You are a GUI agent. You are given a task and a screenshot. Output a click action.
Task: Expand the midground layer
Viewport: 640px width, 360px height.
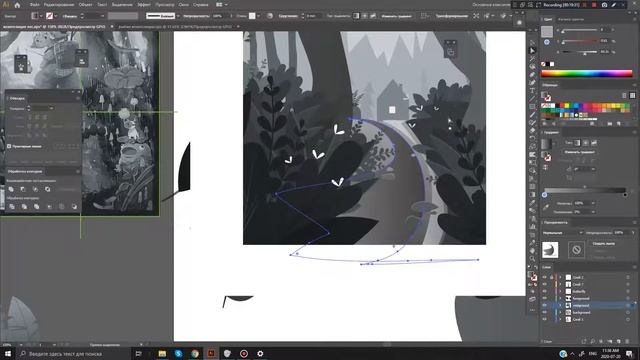point(560,305)
